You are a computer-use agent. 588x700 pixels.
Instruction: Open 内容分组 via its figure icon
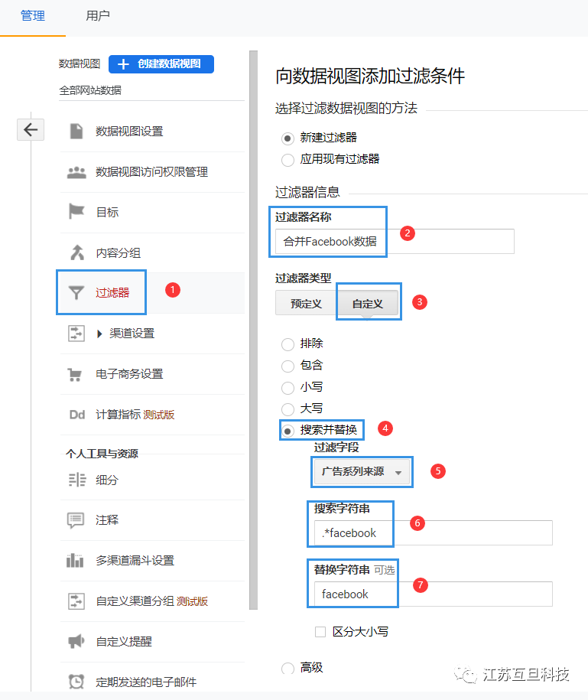(x=76, y=252)
